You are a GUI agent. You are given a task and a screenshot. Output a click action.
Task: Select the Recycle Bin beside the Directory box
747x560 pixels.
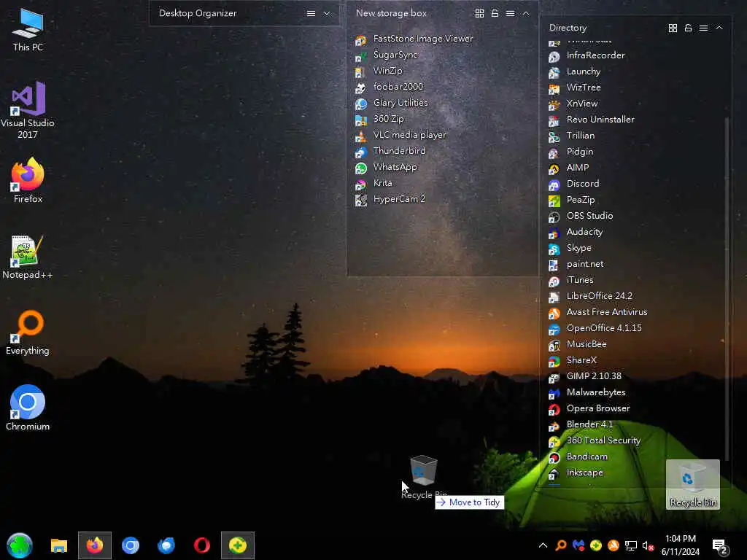(693, 484)
